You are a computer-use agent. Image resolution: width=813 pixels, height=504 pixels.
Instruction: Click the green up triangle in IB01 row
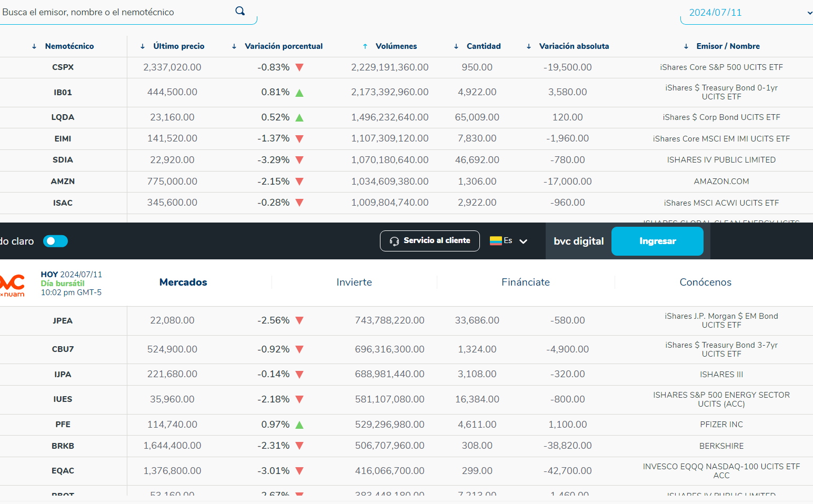tap(299, 93)
